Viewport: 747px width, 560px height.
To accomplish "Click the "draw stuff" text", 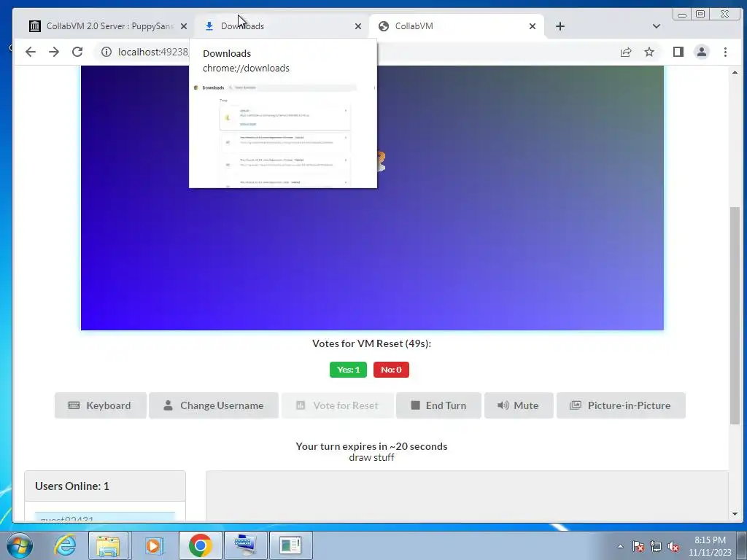I will pyautogui.click(x=371, y=458).
